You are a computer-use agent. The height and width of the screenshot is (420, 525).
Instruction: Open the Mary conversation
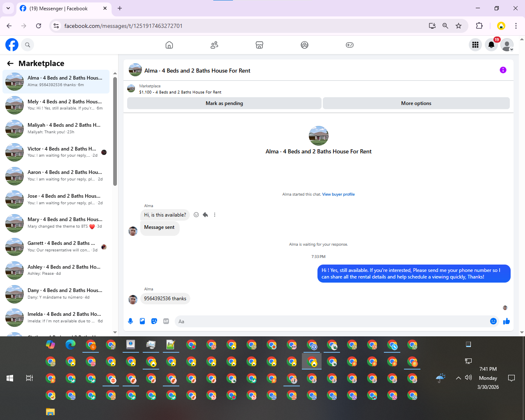pyautogui.click(x=56, y=223)
